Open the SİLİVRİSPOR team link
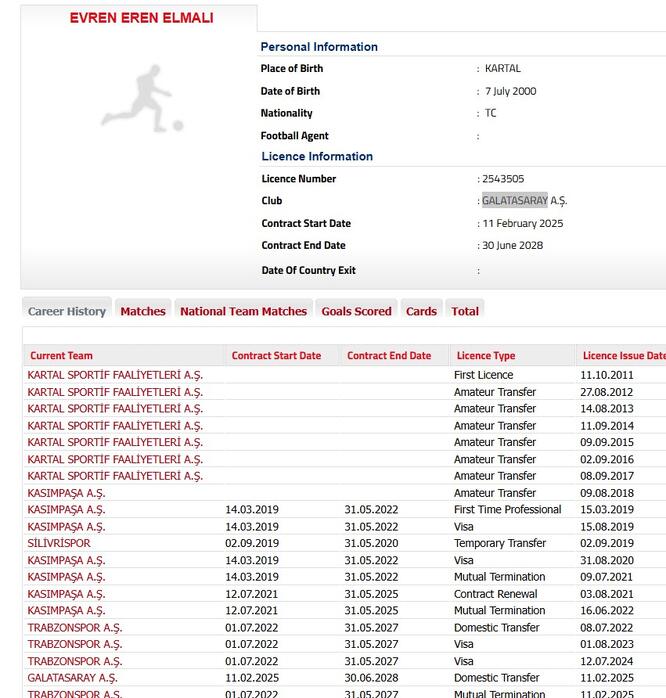Screen dimensions: 666x698 (59, 544)
